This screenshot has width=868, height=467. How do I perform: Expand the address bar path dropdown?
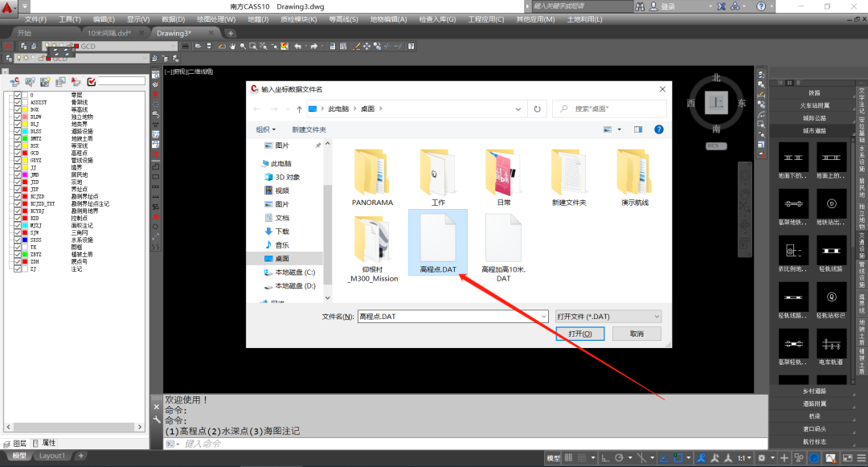(518, 109)
